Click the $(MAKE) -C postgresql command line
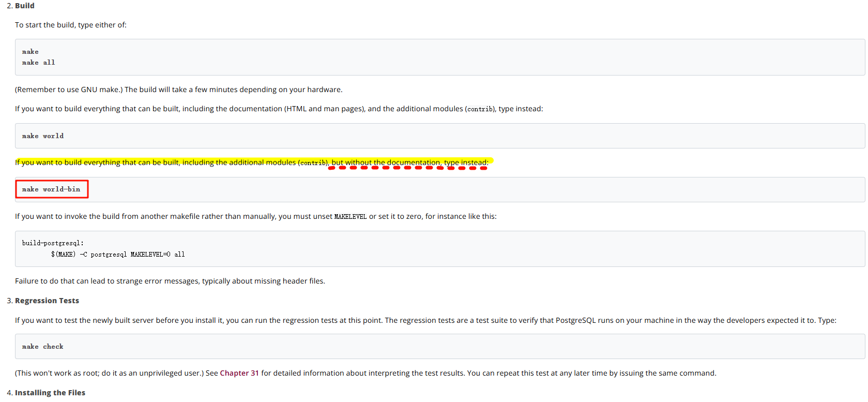 [118, 255]
